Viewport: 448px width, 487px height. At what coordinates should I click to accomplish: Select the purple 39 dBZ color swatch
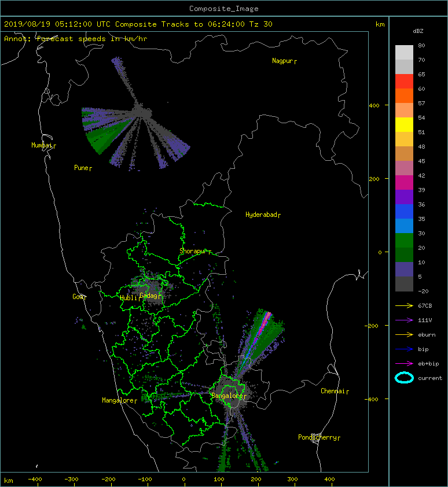pyautogui.click(x=404, y=197)
